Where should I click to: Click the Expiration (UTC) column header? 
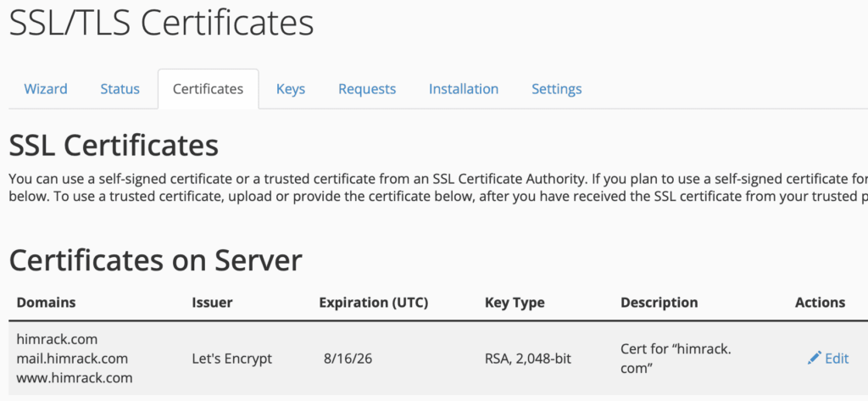(x=374, y=303)
